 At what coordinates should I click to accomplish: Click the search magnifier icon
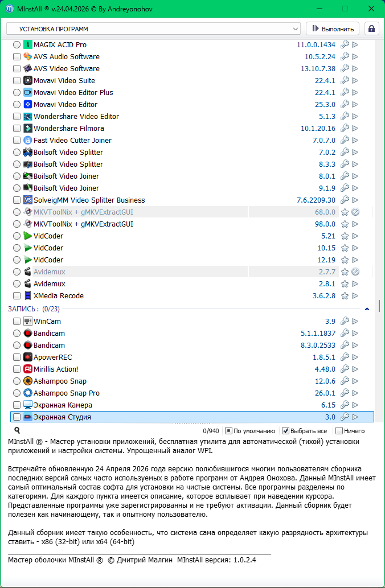pos(17,431)
